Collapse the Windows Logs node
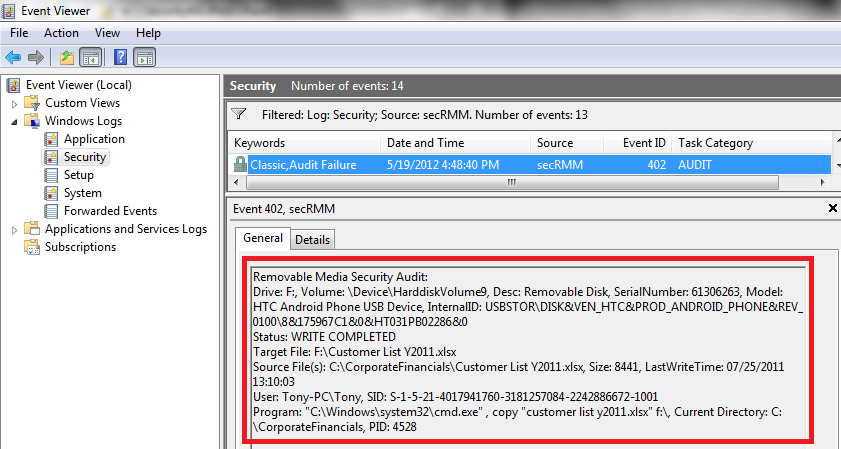Image resolution: width=841 pixels, height=449 pixels. 14,122
